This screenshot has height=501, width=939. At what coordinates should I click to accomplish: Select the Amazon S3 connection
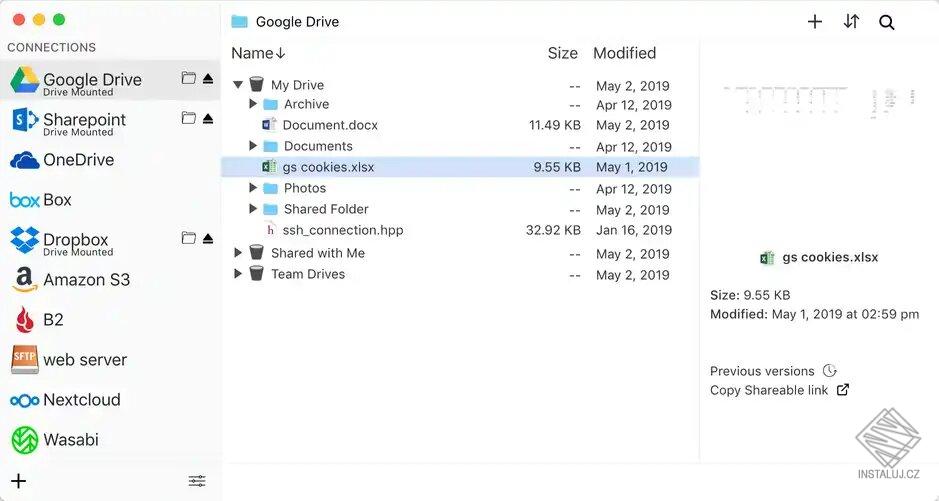tap(86, 280)
